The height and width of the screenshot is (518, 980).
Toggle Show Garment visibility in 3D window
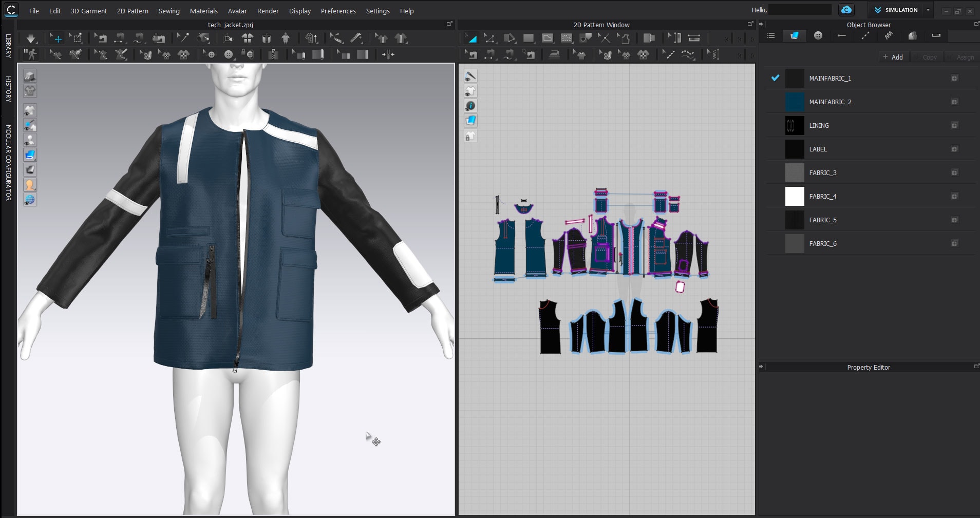[30, 110]
